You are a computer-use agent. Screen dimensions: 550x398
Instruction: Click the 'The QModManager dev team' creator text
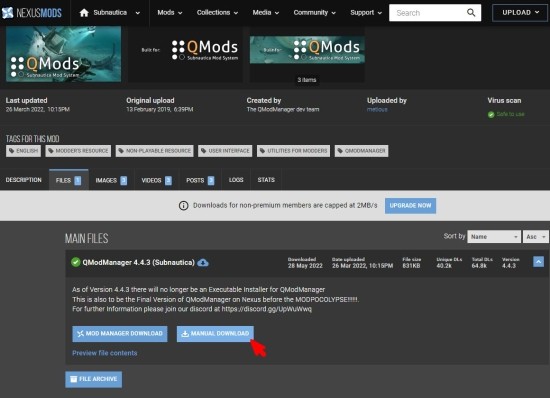pyautogui.click(x=283, y=109)
